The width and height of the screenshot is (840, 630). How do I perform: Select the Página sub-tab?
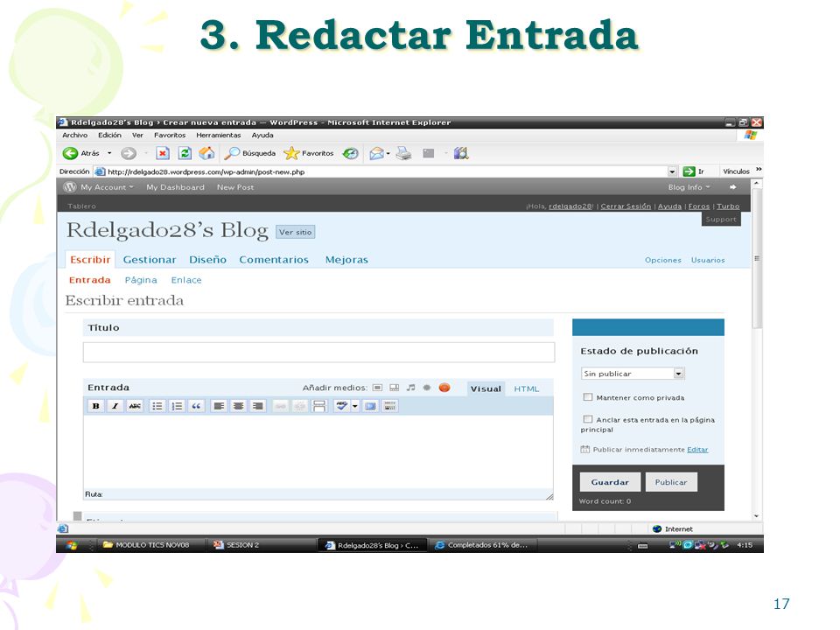pyautogui.click(x=141, y=280)
